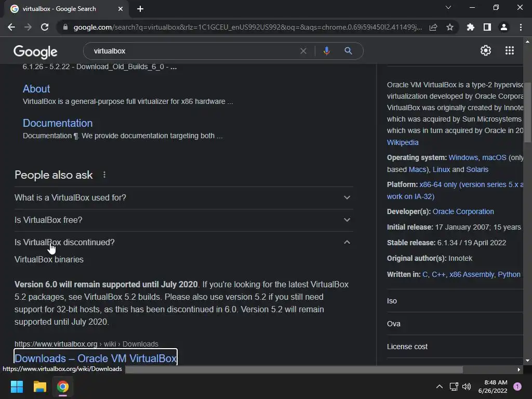532x399 pixels.
Task: Open a new tab with the plus button
Action: click(140, 9)
